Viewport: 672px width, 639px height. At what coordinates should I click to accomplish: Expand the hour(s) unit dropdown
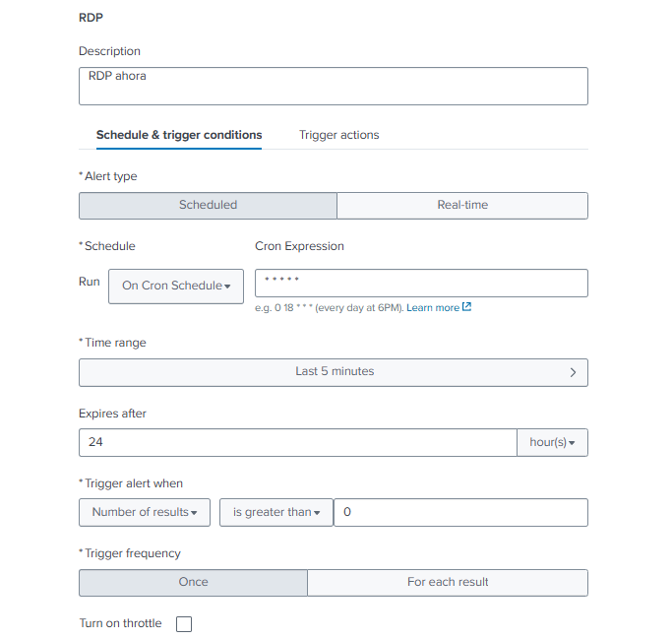pos(552,443)
